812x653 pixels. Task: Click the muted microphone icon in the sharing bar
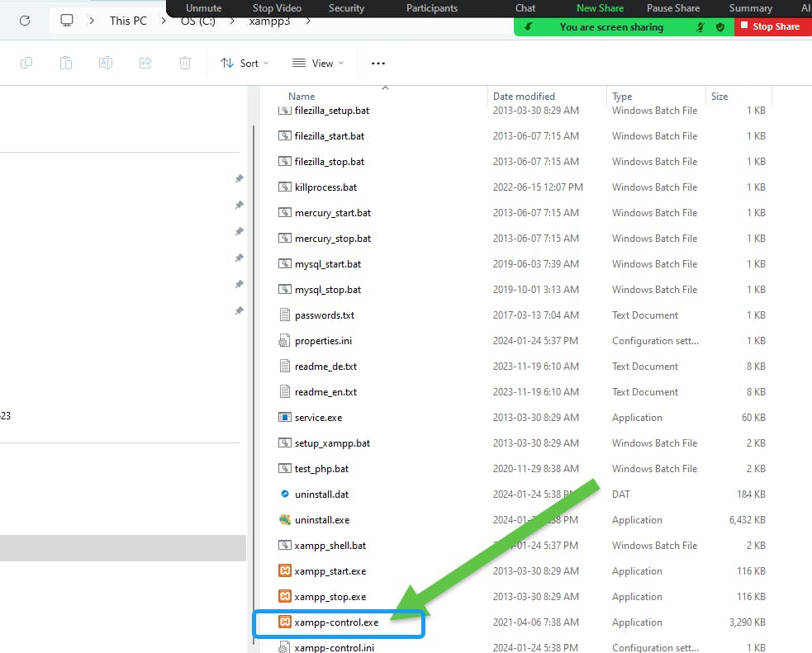pyautogui.click(x=700, y=27)
